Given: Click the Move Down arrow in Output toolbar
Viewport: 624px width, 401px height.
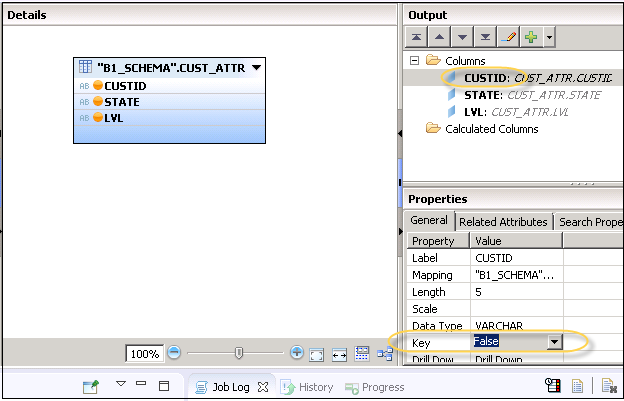Looking at the screenshot, I should [x=464, y=37].
